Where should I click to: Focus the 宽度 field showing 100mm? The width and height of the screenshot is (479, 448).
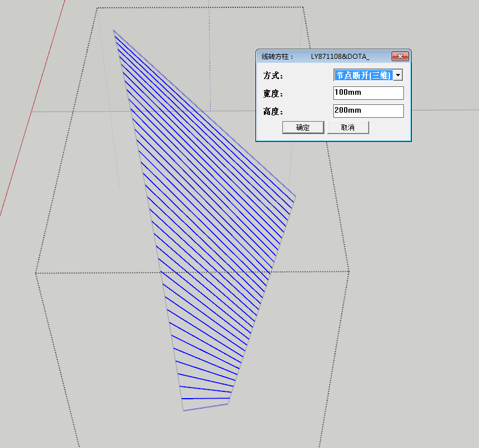coord(369,93)
